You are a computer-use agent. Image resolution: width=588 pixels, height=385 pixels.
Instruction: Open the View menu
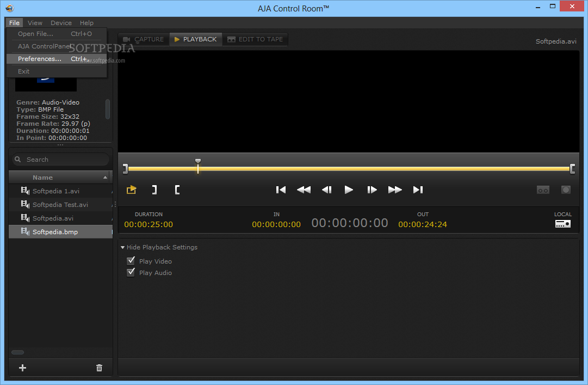[35, 23]
